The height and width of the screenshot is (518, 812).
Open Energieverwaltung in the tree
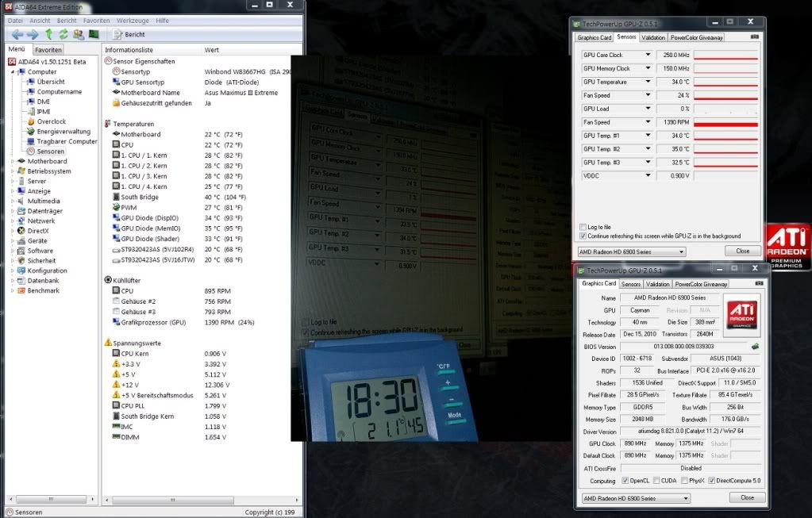63,132
